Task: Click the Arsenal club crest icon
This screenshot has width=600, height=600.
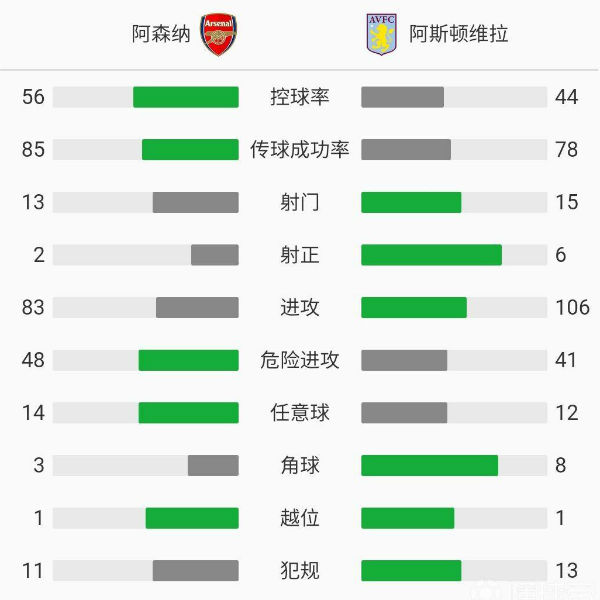Action: pos(218,35)
